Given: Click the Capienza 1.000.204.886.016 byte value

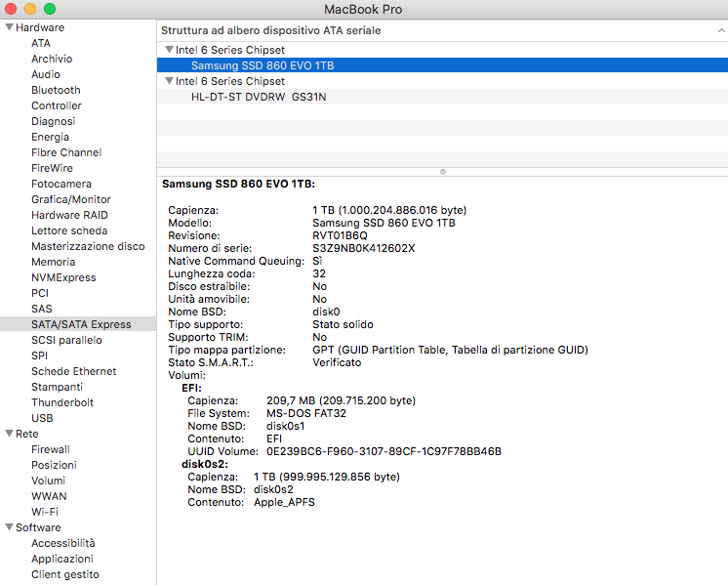Looking at the screenshot, I should tap(389, 210).
